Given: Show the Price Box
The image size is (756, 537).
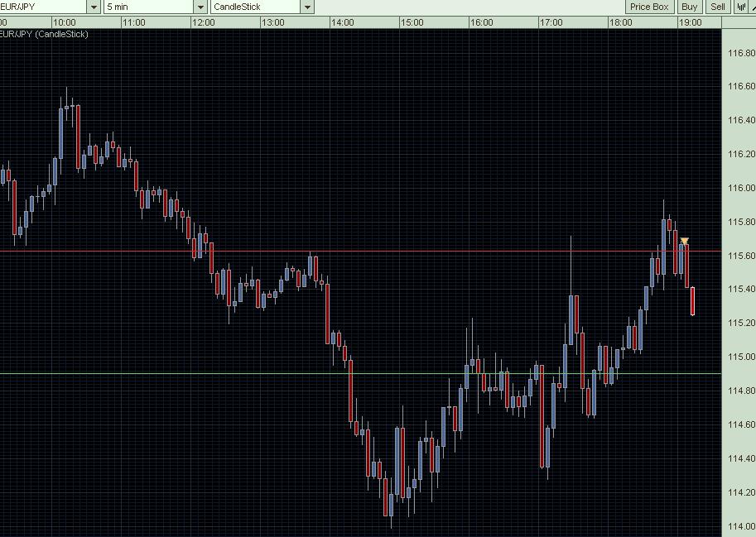Looking at the screenshot, I should pyautogui.click(x=649, y=7).
